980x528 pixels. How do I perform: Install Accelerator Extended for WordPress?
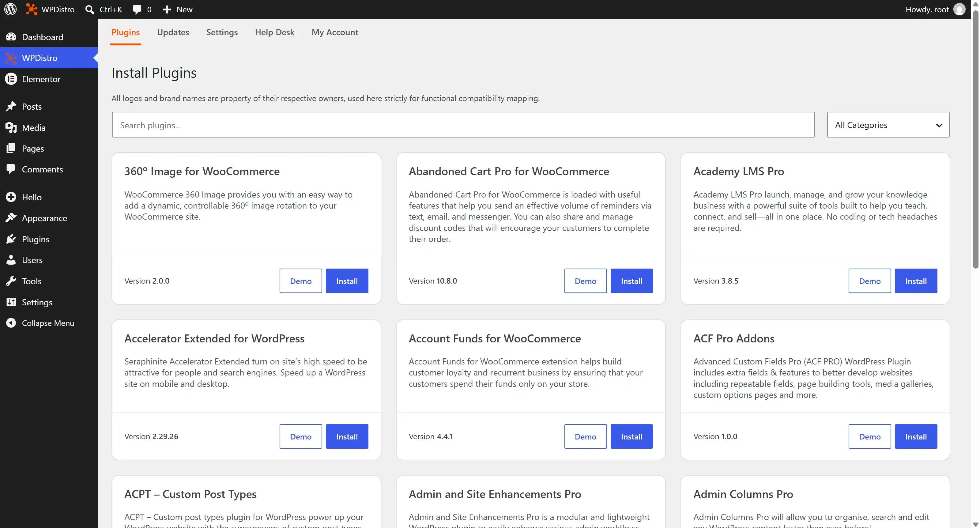[347, 437]
